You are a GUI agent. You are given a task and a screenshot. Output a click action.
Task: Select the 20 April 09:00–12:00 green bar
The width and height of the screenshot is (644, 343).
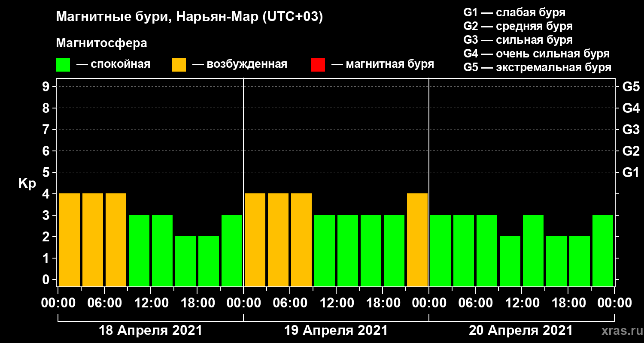coord(510,261)
